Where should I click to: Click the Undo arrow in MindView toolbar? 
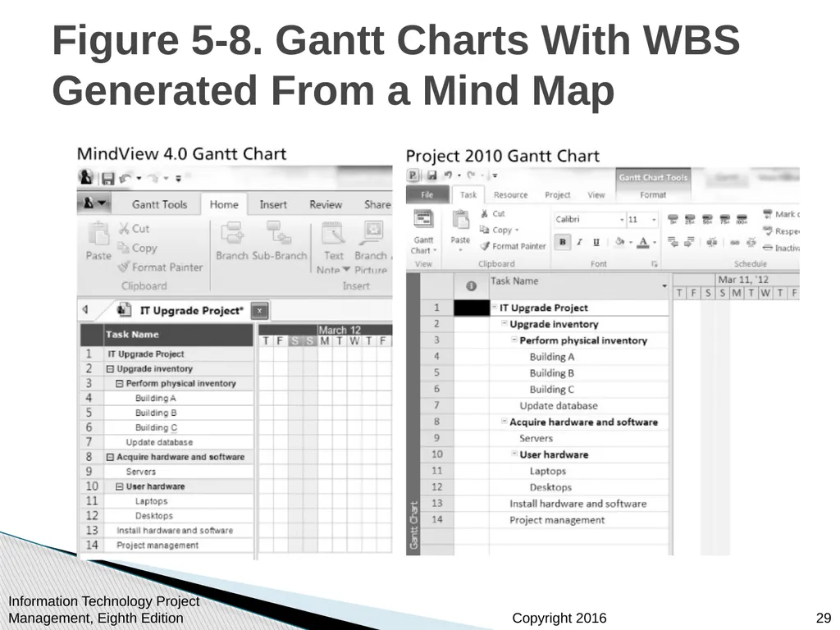tap(126, 178)
